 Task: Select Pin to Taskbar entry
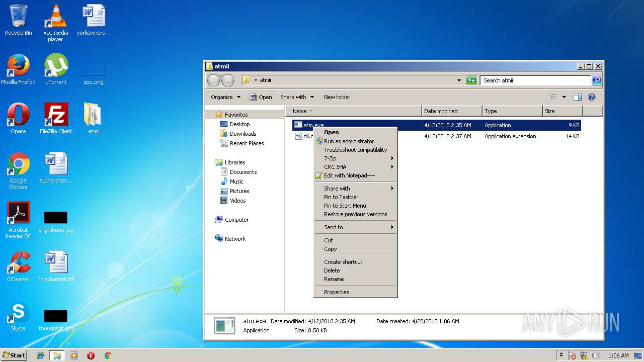(x=355, y=197)
